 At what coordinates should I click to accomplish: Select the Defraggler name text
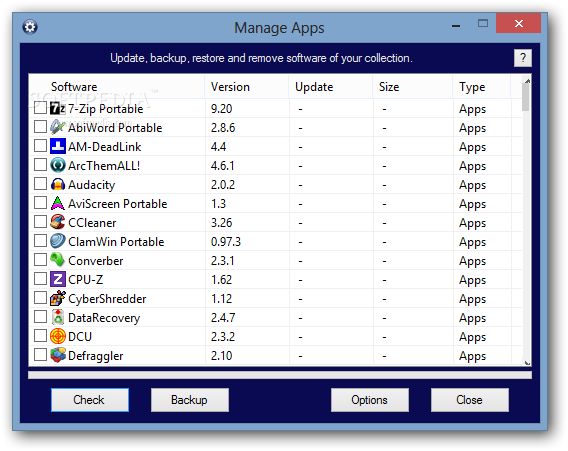tap(96, 356)
